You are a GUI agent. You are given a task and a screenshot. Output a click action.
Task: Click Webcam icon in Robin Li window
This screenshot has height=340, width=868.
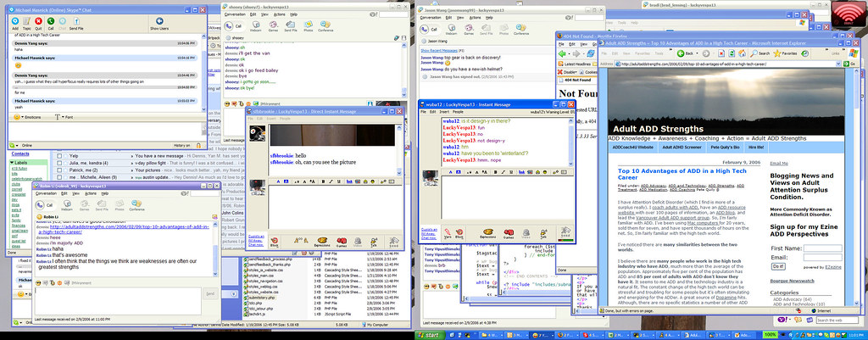click(67, 205)
